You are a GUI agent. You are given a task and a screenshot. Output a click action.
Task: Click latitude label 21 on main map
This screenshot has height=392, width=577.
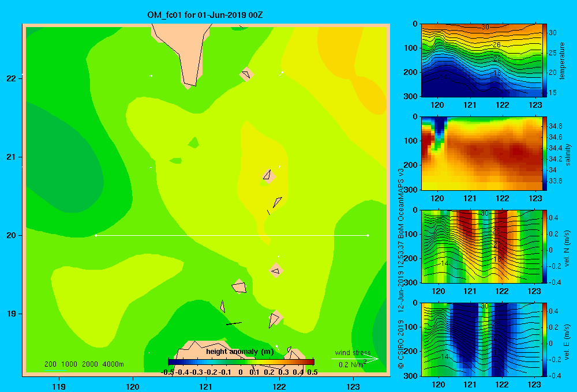click(11, 157)
